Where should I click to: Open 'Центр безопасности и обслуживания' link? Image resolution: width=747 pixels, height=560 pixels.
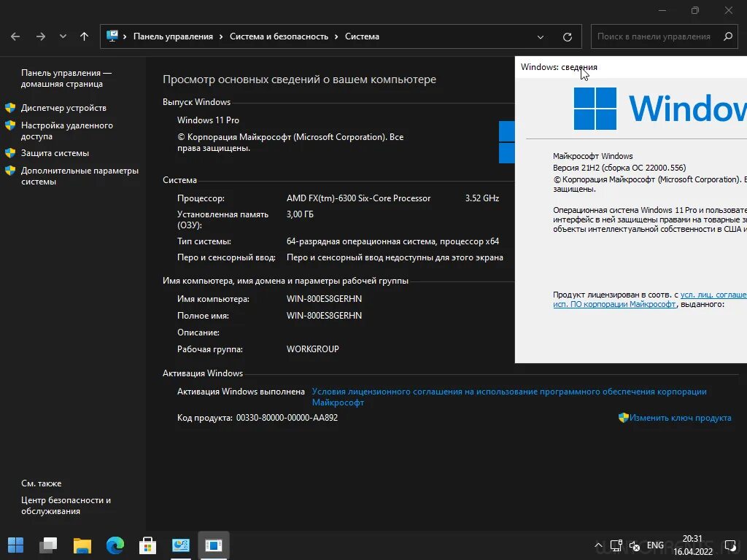click(x=66, y=505)
